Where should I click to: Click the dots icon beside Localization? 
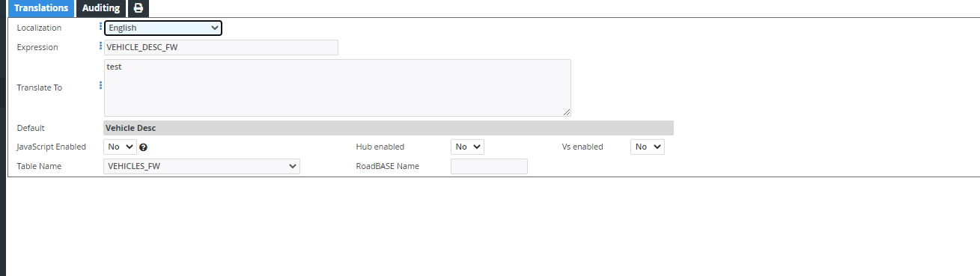click(101, 27)
